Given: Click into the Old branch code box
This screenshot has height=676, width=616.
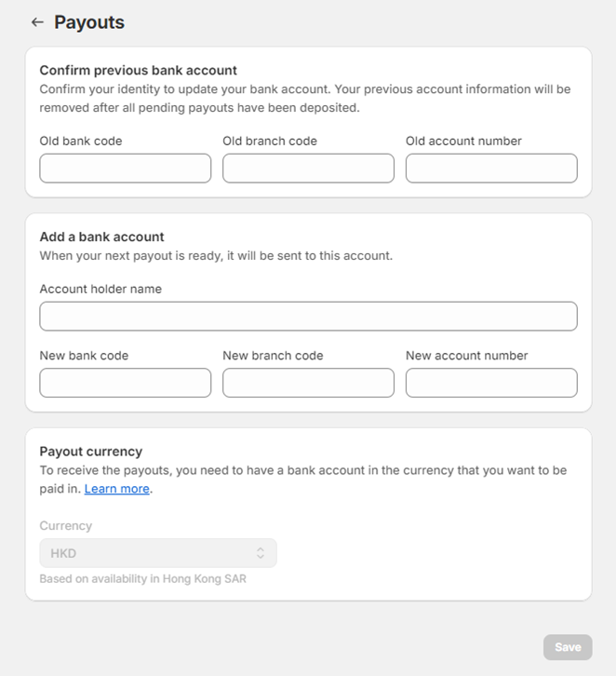Looking at the screenshot, I should (308, 169).
